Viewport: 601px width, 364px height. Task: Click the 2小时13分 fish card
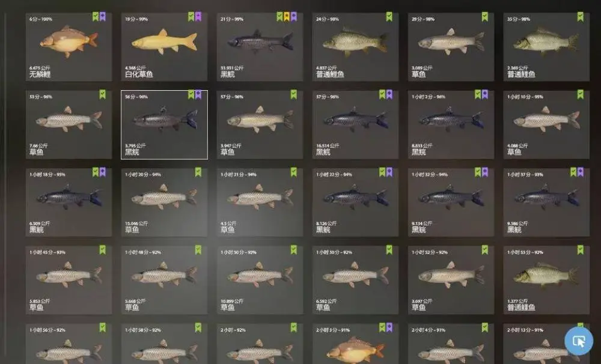click(546, 344)
